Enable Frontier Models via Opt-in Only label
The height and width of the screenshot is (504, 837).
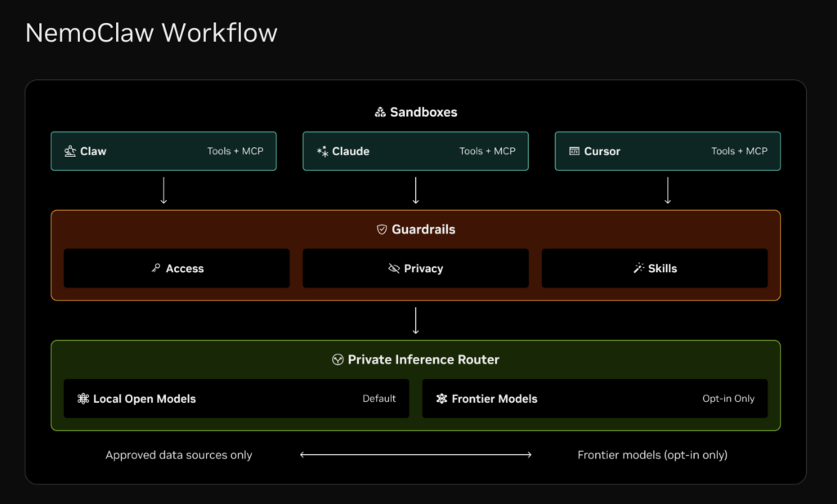[x=728, y=399]
